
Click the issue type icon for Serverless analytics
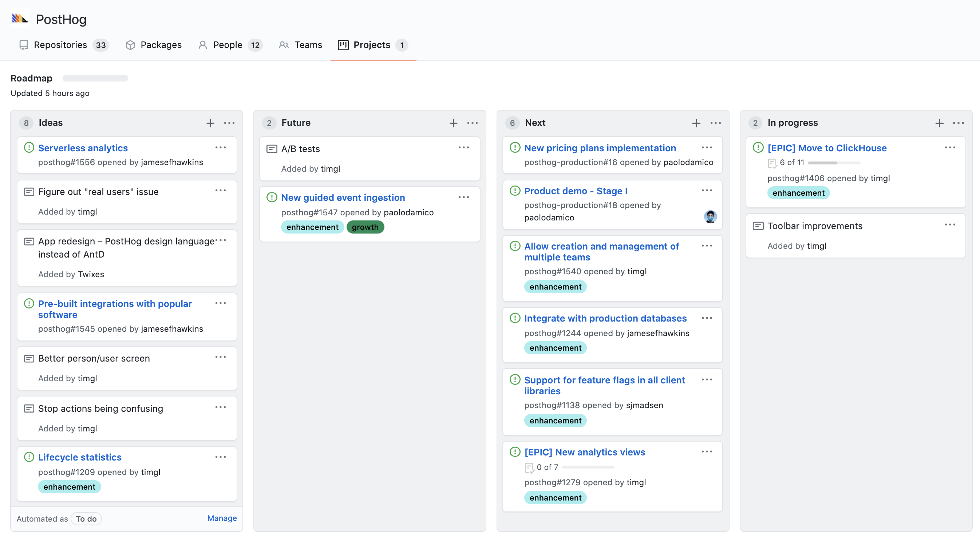coord(29,148)
